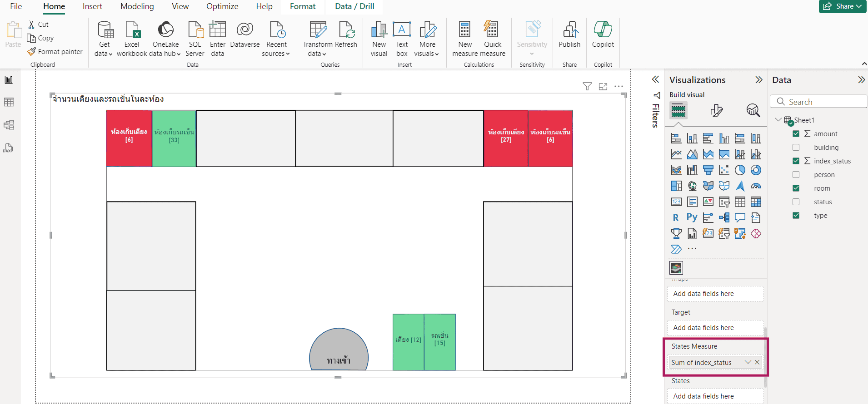Open Focus mode for the visual
868x404 pixels.
tap(603, 86)
